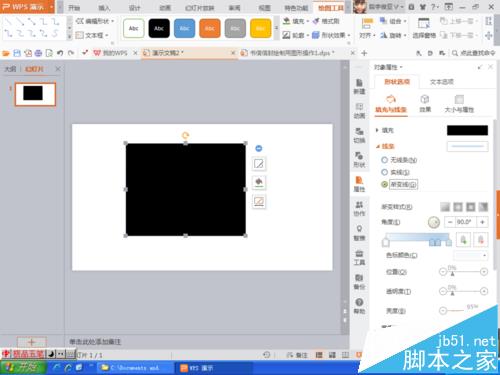Open the 动画 sidebar panel icon
Screen dimensions: 500x375
click(359, 110)
